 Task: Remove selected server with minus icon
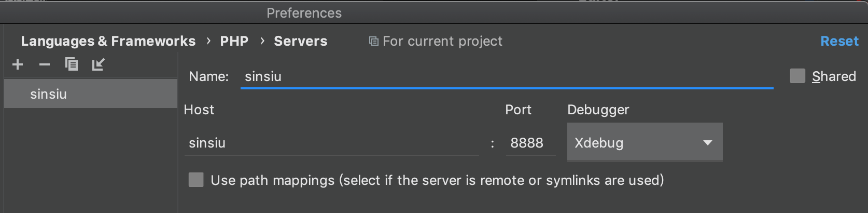tap(45, 64)
